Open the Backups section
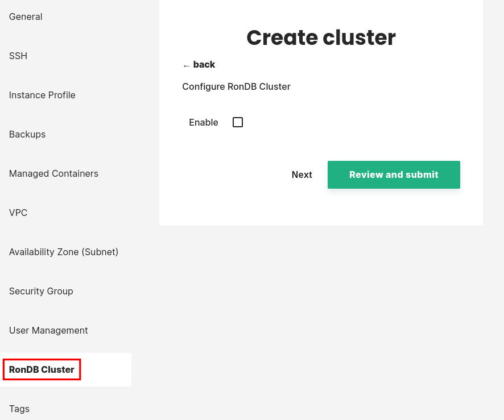The width and height of the screenshot is (504, 420). (27, 134)
